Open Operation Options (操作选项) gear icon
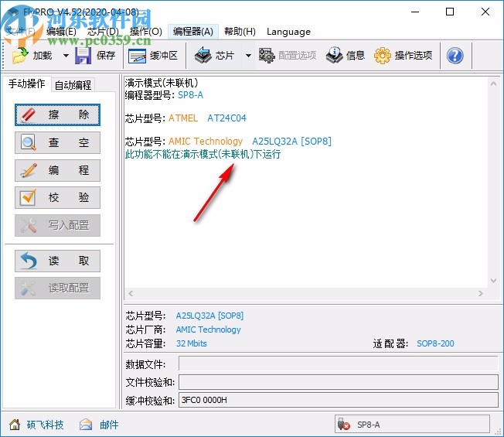 point(382,56)
